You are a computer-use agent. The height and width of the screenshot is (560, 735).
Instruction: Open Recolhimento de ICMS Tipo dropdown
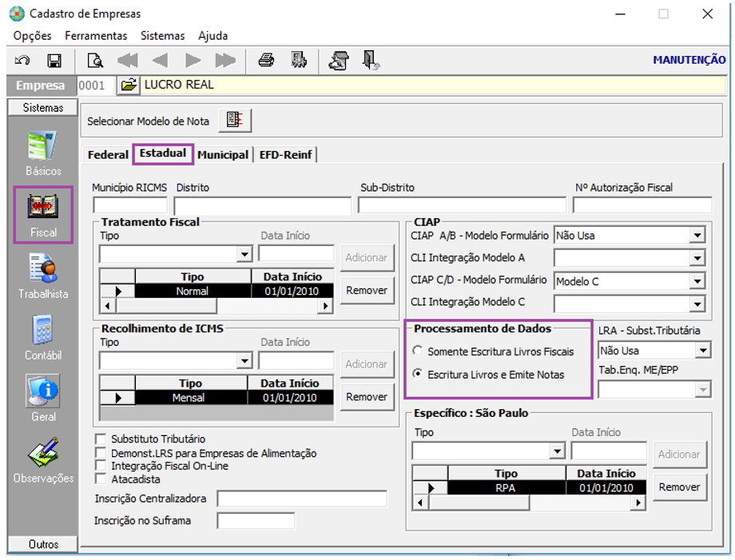tap(244, 361)
